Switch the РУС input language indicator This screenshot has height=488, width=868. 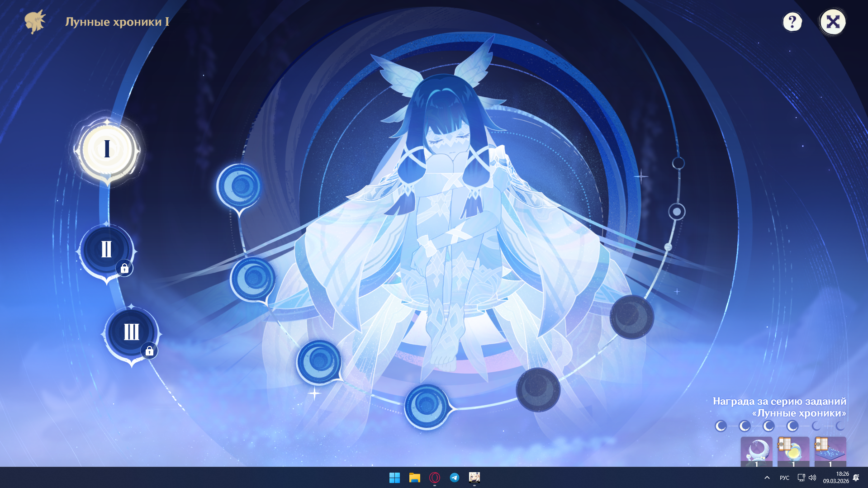[784, 478]
